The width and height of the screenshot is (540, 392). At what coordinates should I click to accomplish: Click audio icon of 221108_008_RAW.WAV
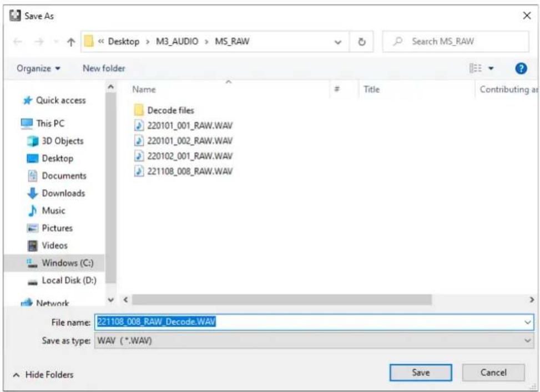(139, 171)
